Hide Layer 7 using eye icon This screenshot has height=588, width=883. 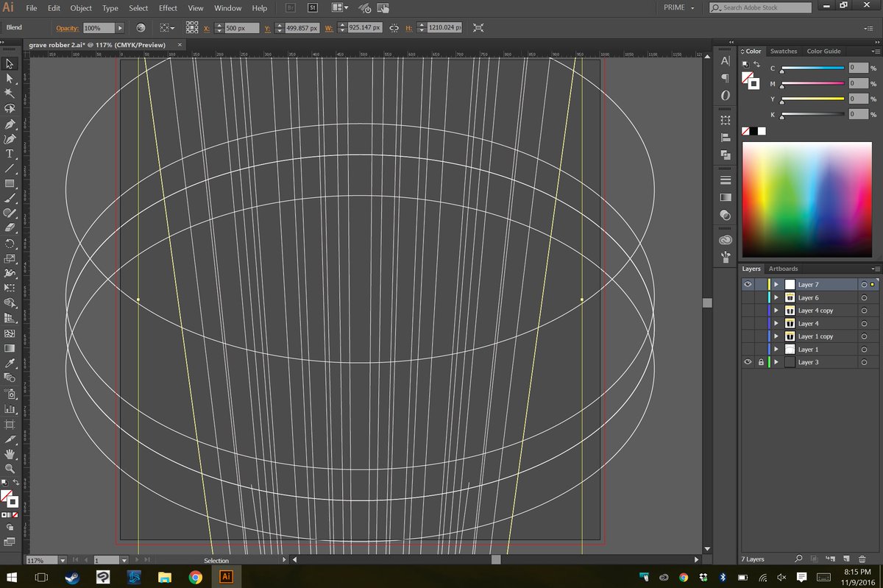point(748,285)
